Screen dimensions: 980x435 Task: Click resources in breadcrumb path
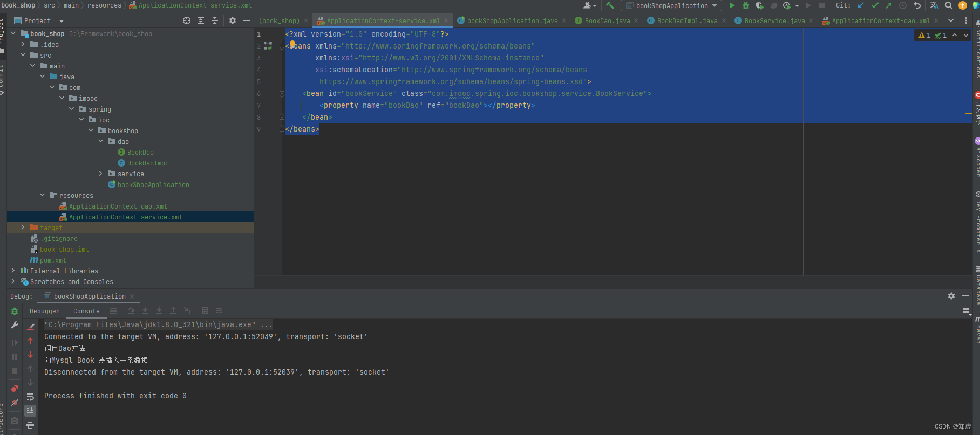click(104, 5)
